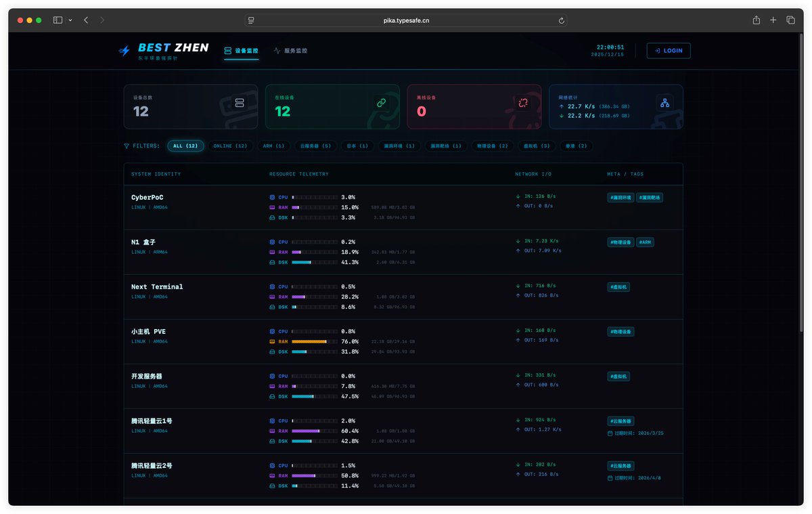Click the DSK disk icon in the Next Terminal row
This screenshot has width=812, height=514.
pyautogui.click(x=272, y=307)
